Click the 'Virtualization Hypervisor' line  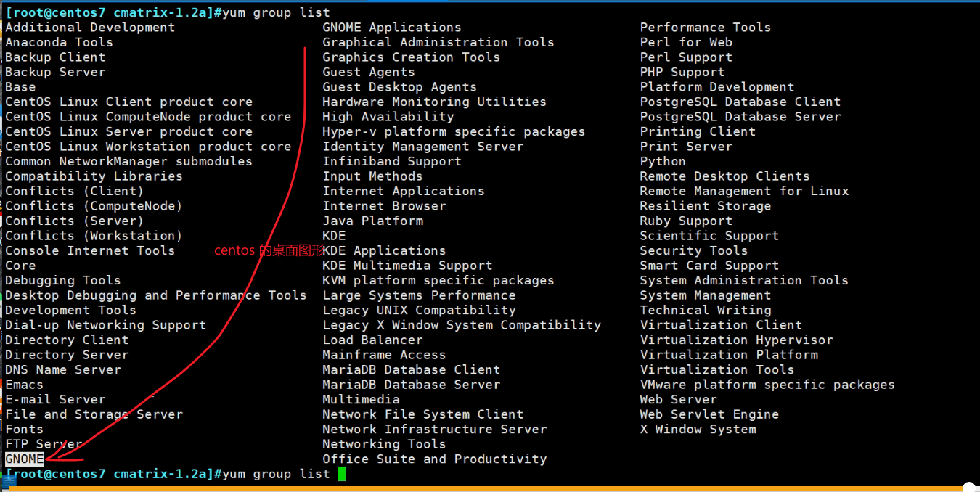736,340
